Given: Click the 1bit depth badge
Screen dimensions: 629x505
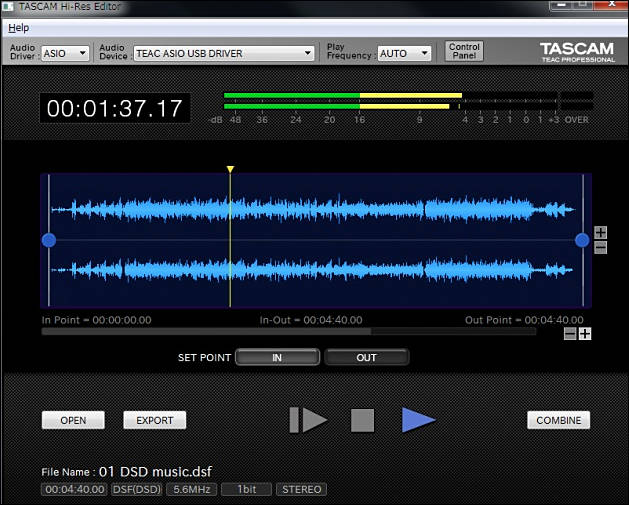Looking at the screenshot, I should [x=246, y=489].
